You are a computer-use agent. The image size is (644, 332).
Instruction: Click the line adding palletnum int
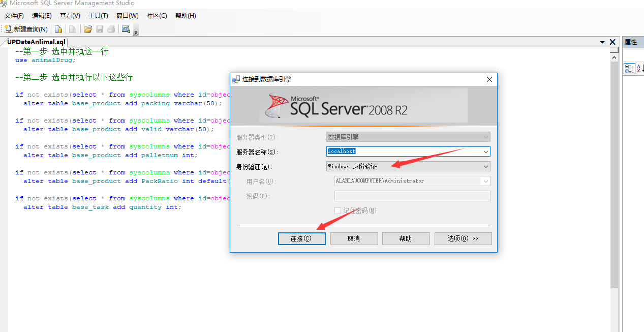110,155
